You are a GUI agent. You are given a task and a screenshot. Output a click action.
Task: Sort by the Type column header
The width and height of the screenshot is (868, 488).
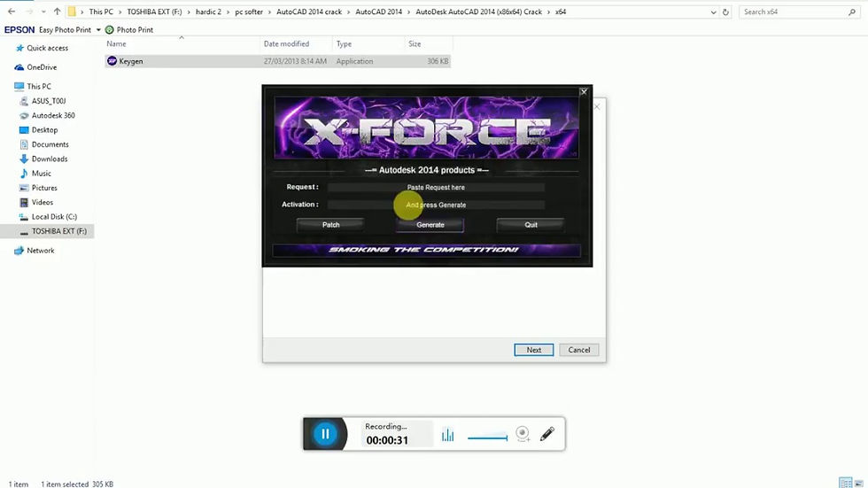tap(344, 43)
